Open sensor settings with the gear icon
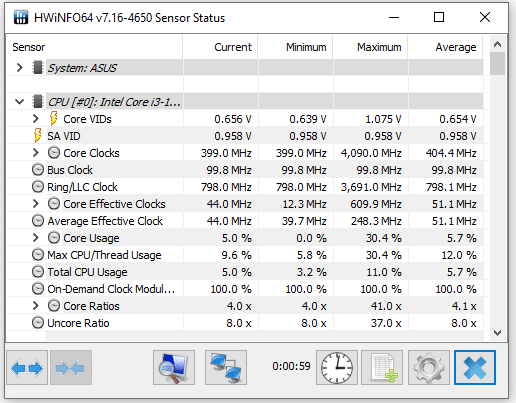The width and height of the screenshot is (516, 403). (429, 368)
